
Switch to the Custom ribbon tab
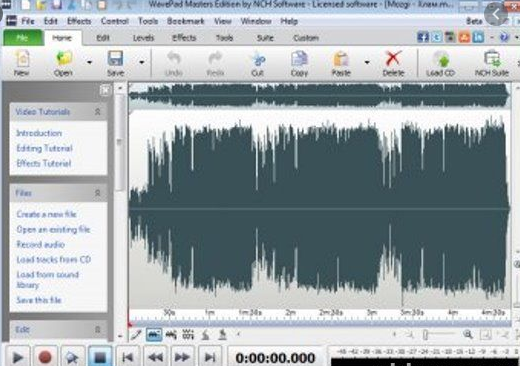pyautogui.click(x=306, y=38)
